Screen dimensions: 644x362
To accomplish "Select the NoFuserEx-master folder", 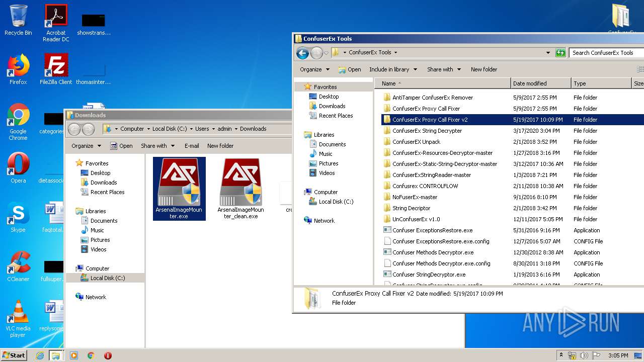I will (410, 197).
